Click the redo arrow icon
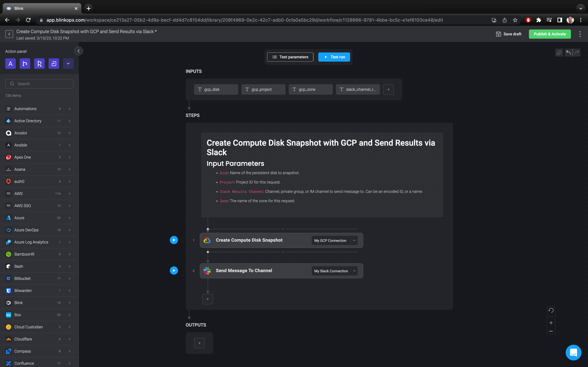The height and width of the screenshot is (367, 588). click(x=577, y=52)
